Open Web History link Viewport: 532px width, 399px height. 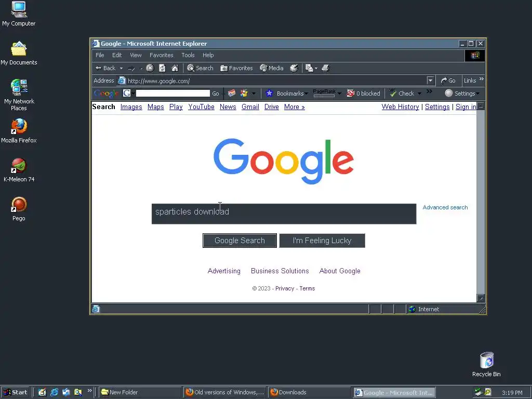(401, 107)
